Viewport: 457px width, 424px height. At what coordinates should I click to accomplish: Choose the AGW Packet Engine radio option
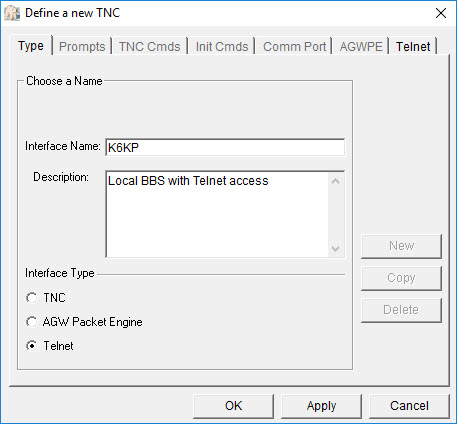pyautogui.click(x=32, y=322)
